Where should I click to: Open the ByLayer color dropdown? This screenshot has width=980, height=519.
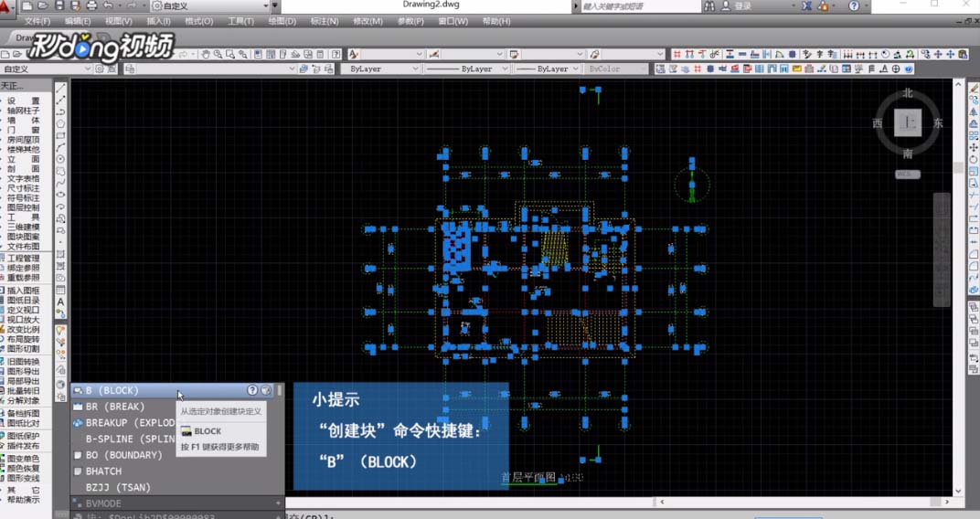[x=380, y=69]
